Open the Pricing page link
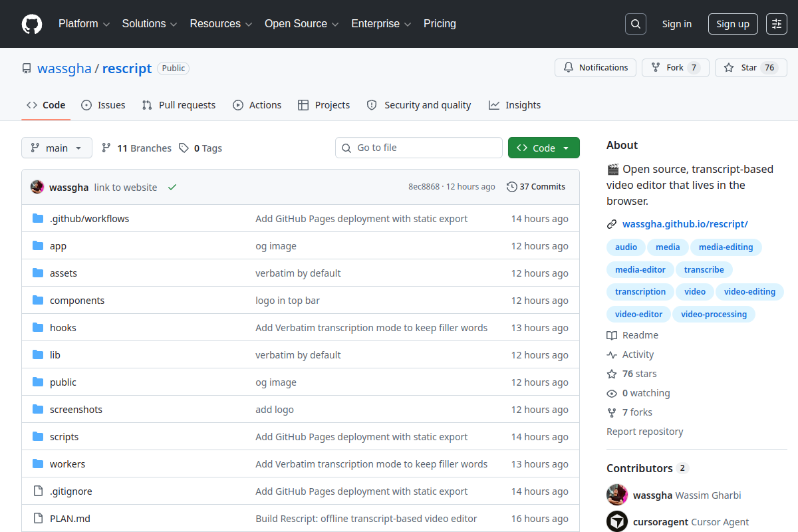Image resolution: width=798 pixels, height=532 pixels. click(x=440, y=24)
